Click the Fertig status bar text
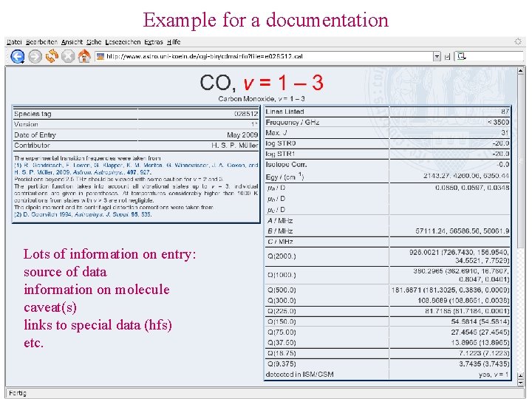Viewport: 532px width, 399px height. [18, 393]
